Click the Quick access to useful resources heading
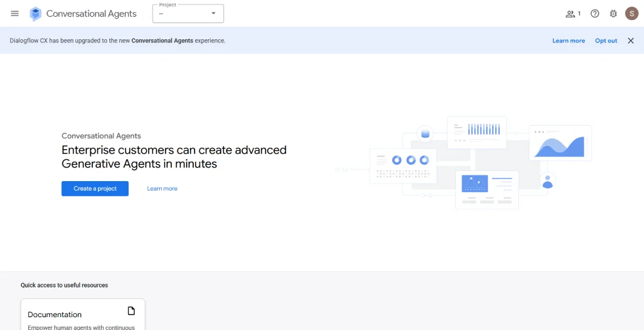 (x=64, y=286)
